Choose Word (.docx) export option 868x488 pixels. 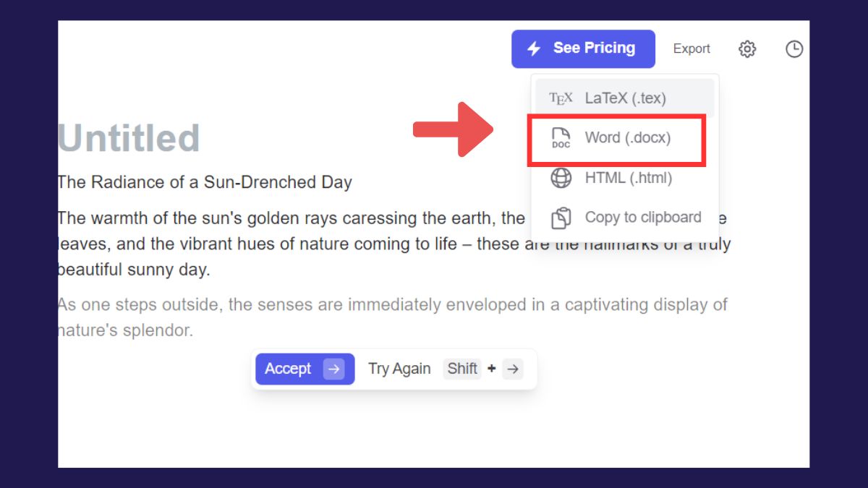pyautogui.click(x=627, y=138)
